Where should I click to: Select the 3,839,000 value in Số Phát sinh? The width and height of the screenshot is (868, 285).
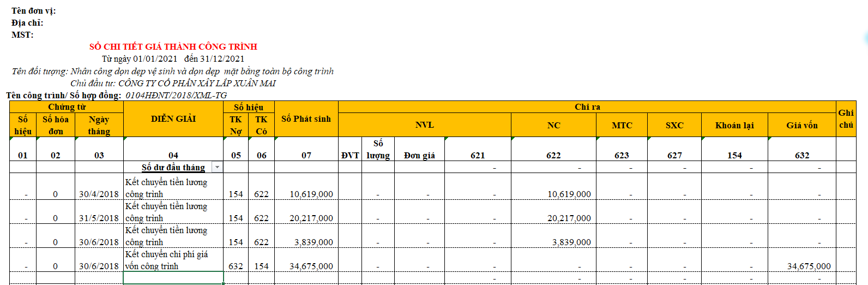314,242
